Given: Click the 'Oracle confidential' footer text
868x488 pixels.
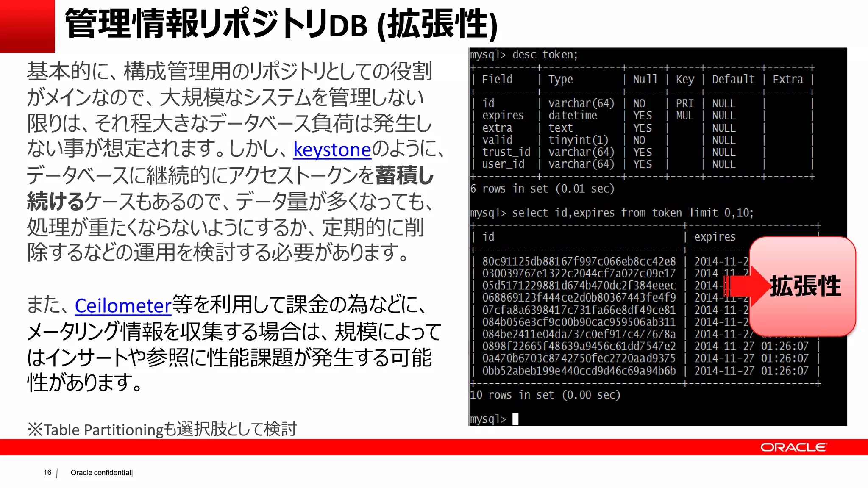Looking at the screenshot, I should click(101, 473).
